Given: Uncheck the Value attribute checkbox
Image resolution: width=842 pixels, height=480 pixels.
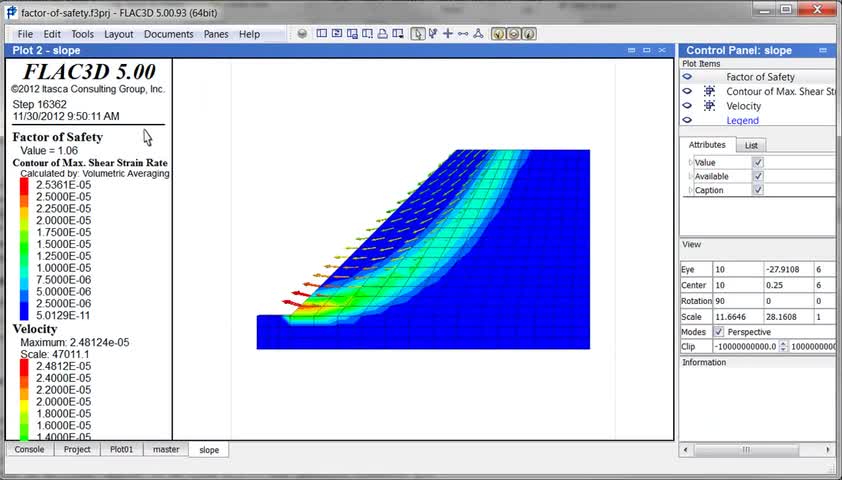Looking at the screenshot, I should coord(758,162).
